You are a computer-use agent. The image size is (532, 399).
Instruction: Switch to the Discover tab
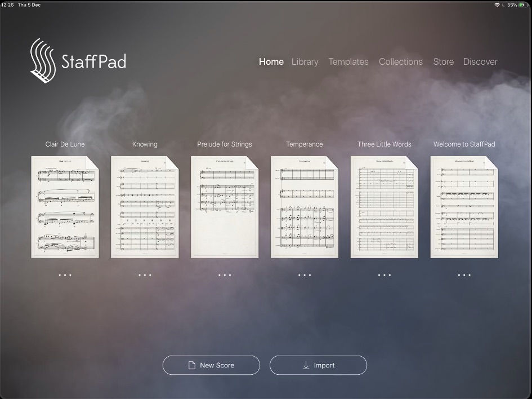480,62
